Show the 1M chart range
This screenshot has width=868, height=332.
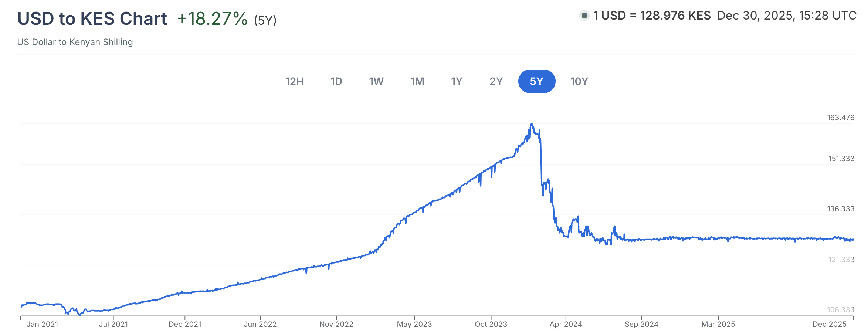coord(417,81)
